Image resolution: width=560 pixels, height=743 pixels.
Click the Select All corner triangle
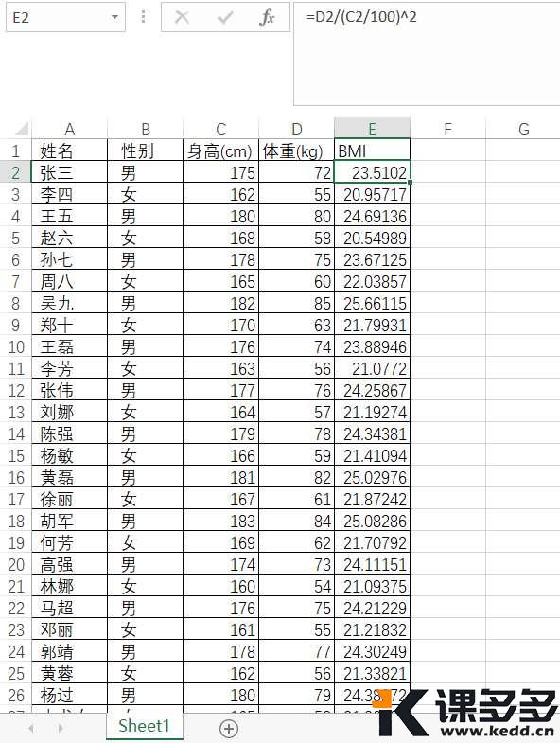22,129
